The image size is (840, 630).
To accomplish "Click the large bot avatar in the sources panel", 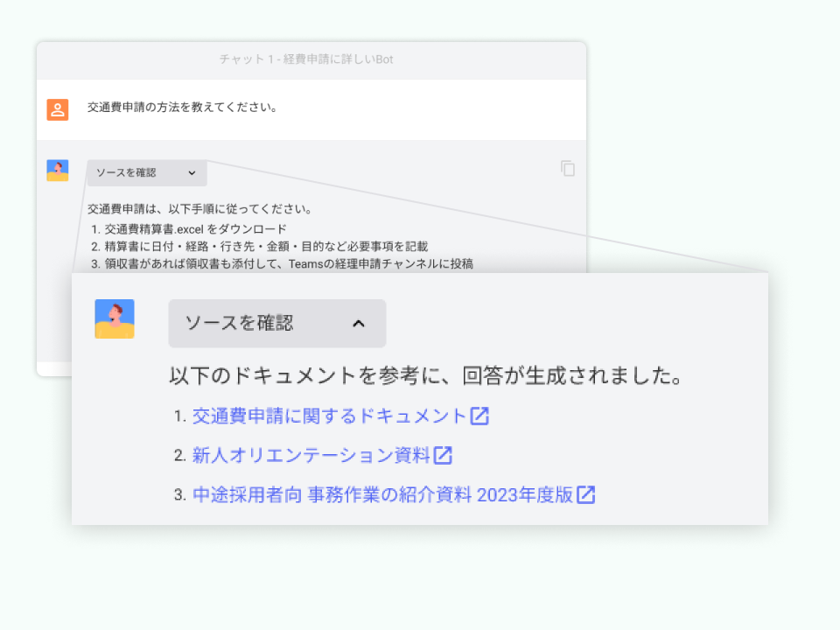I will tap(115, 318).
